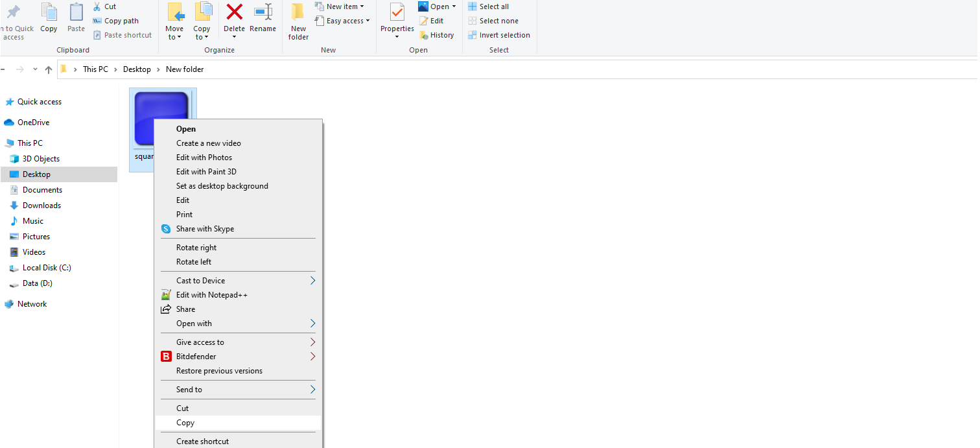This screenshot has width=980, height=448.
Task: Expand the New item dropdown
Action: (x=340, y=6)
